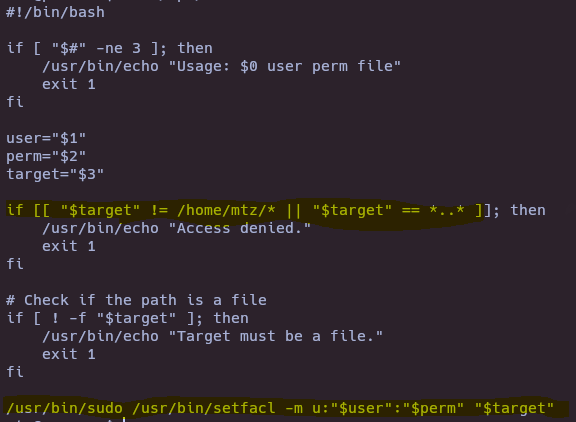Click the first fi keyword

coord(15,102)
